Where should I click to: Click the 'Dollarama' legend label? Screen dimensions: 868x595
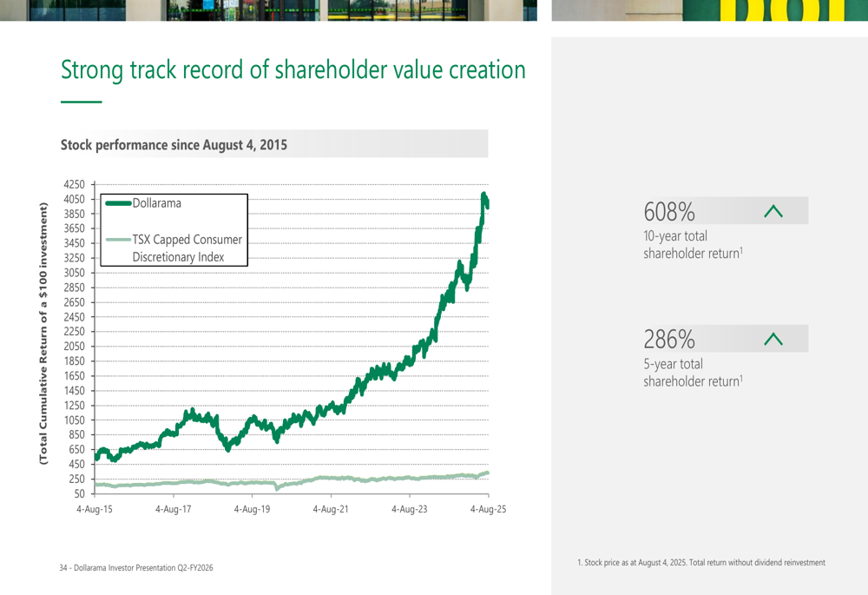[x=156, y=203]
